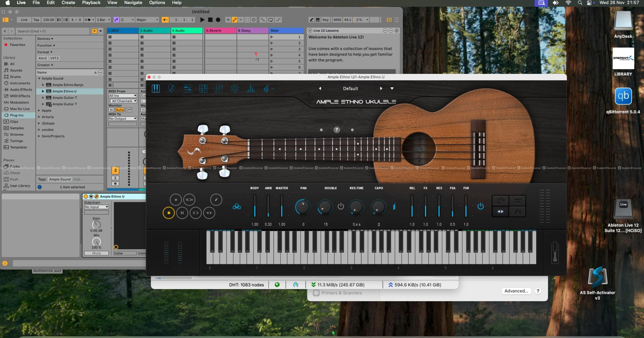
Task: Solo track 2 with the S button
Action: 115,178
